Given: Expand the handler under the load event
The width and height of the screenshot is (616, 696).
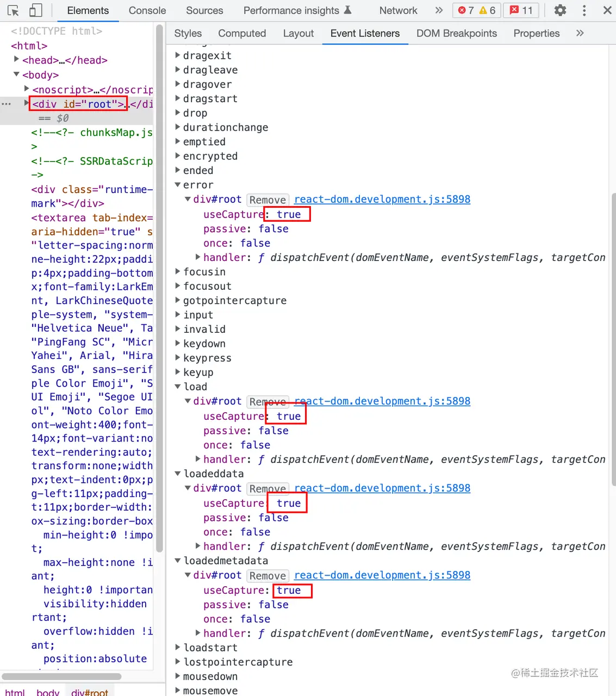Looking at the screenshot, I should pyautogui.click(x=198, y=458).
